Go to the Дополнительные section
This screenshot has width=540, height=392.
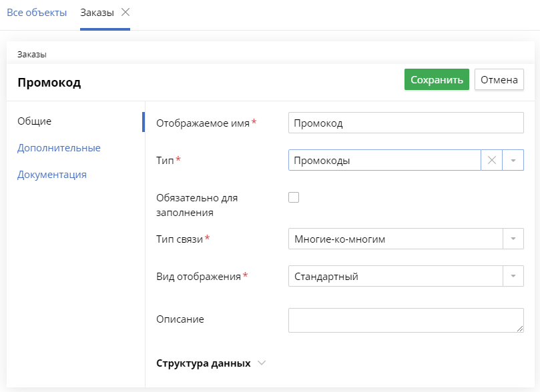coord(57,148)
